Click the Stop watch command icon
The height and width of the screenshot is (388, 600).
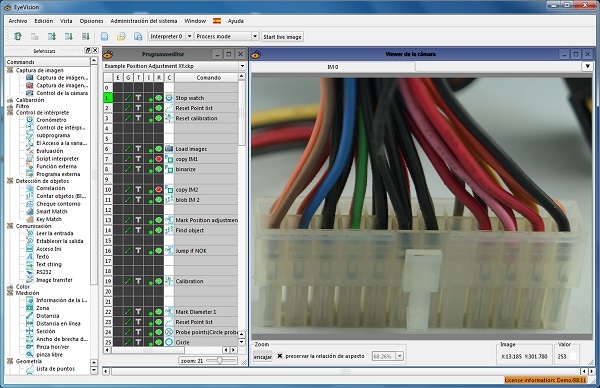(x=169, y=98)
